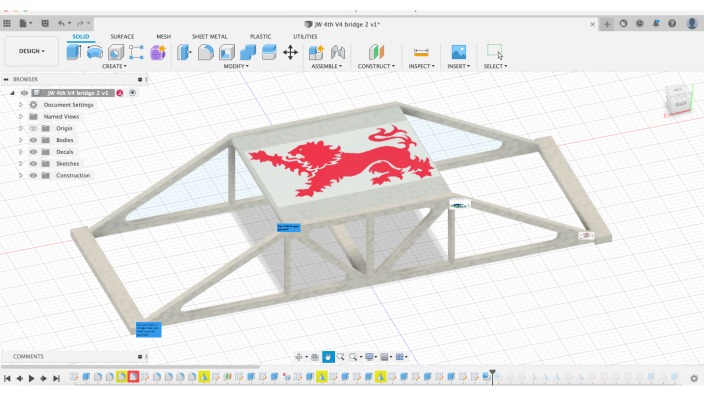The height and width of the screenshot is (396, 704).
Task: Collapse the Browser panel
Action: pyautogui.click(x=6, y=79)
